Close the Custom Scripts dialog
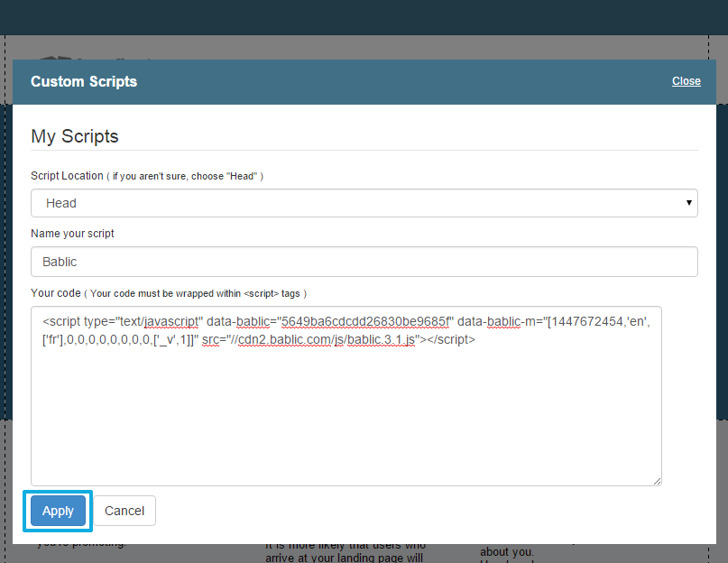Viewport: 728px width, 563px height. [686, 81]
